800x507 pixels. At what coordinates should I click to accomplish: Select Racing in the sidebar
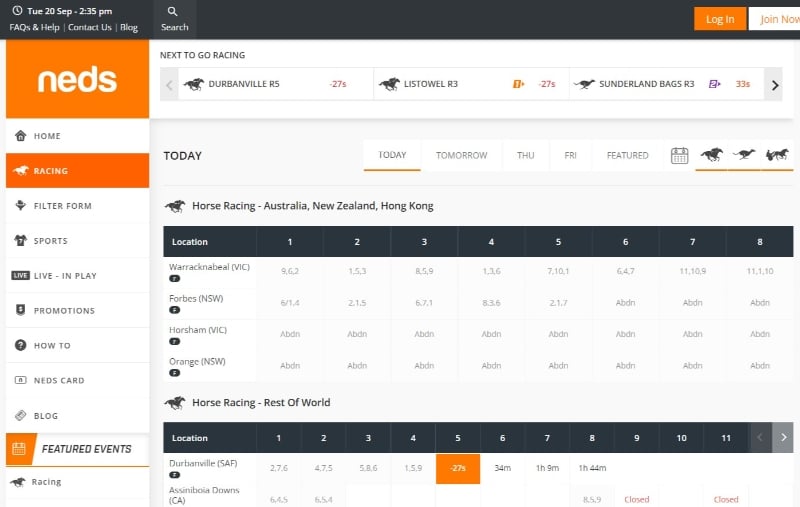[x=78, y=170]
